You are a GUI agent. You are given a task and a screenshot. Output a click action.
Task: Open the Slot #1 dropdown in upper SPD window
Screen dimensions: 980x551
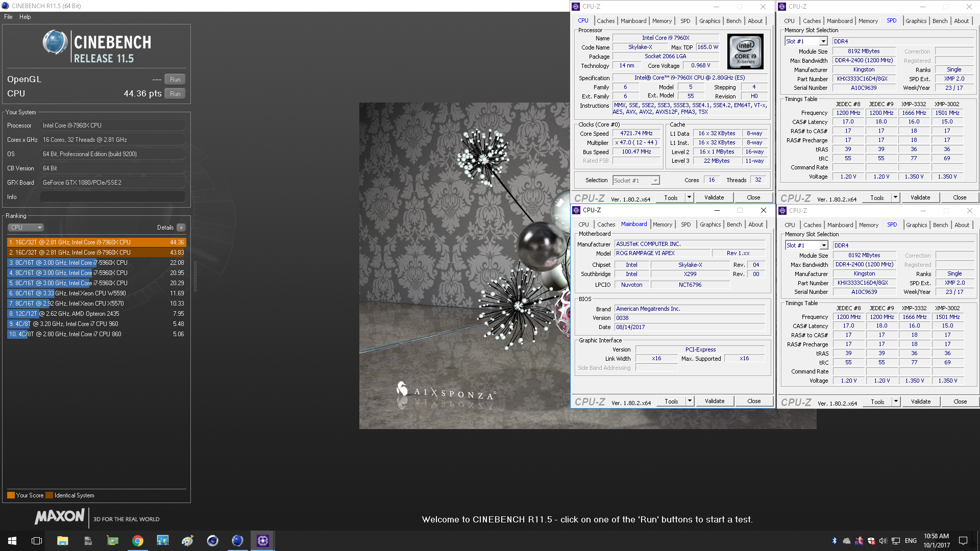(806, 41)
